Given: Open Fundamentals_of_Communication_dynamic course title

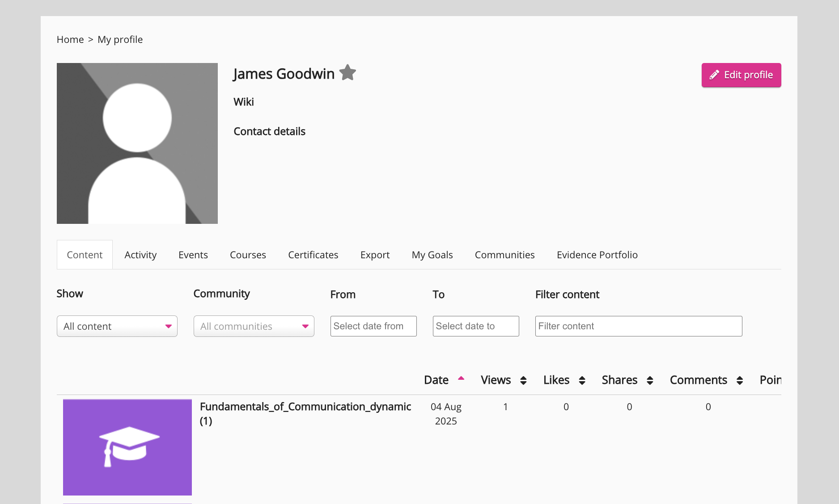Looking at the screenshot, I should pos(305,407).
